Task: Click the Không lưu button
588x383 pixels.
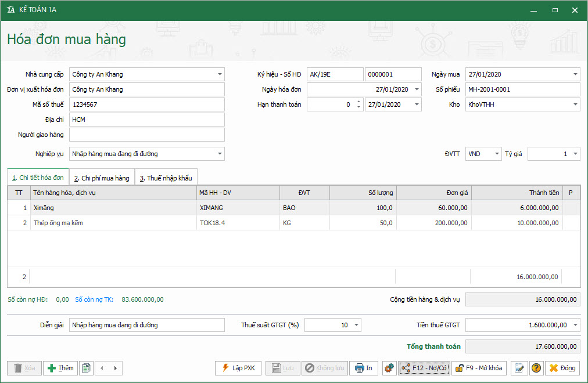Action: click(x=325, y=368)
